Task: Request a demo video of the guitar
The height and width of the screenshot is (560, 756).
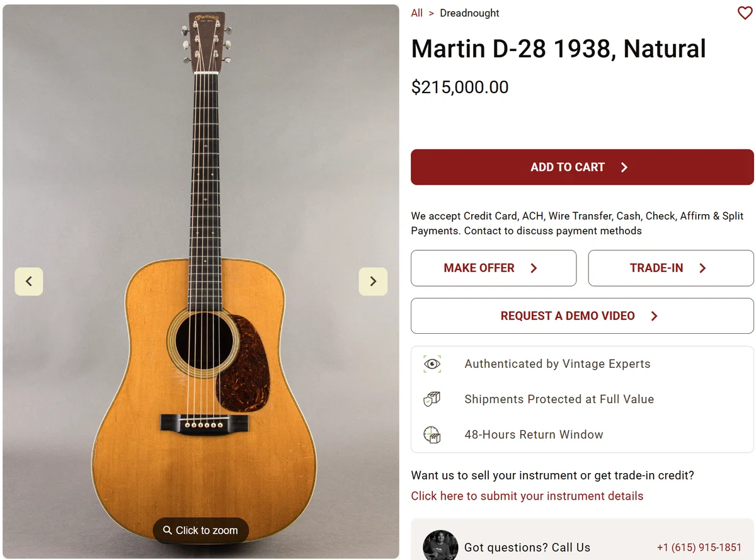Action: [582, 316]
